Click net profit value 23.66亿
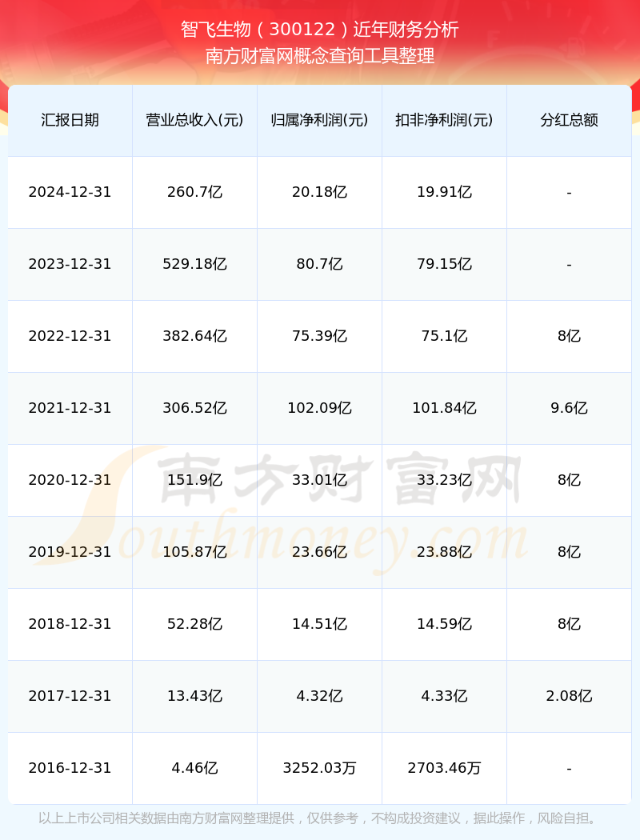Viewport: 640px width, 840px height. click(x=320, y=552)
